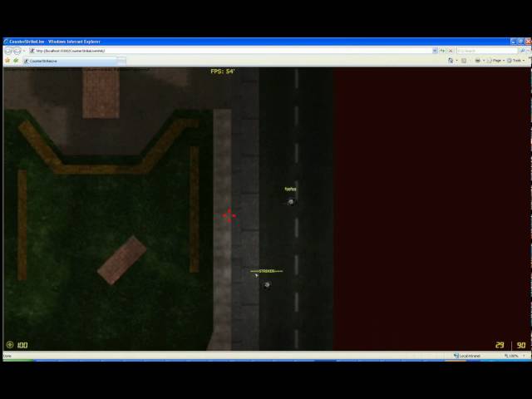Open the Tools menu
The height and width of the screenshot is (399, 532).
(516, 61)
